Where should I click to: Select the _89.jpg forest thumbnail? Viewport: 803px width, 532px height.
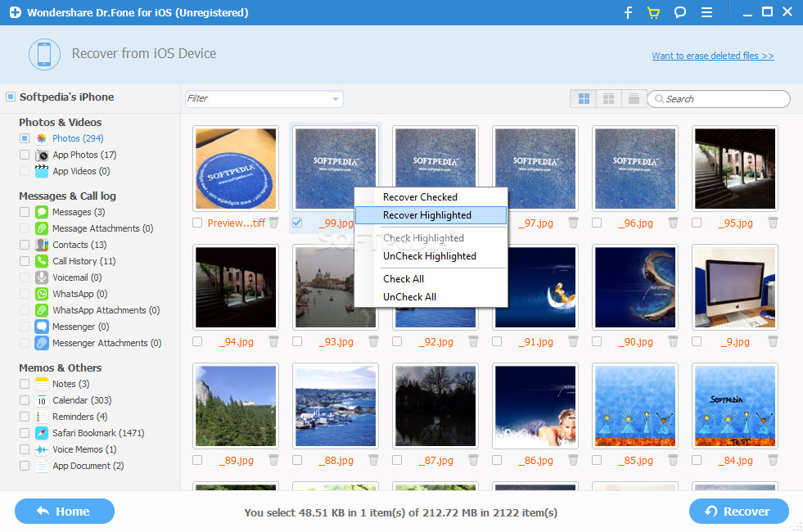(x=236, y=406)
